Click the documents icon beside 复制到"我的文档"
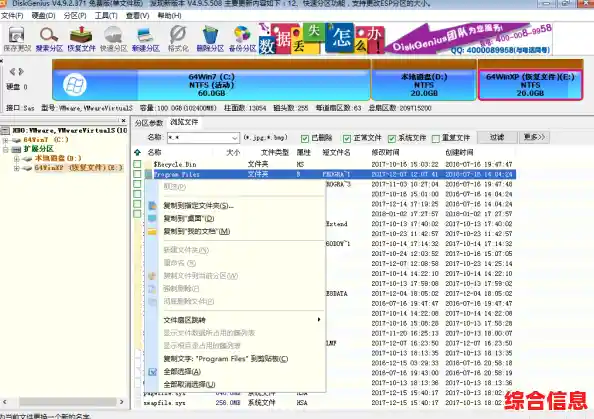Screen dimensions: 594x419 coord(152,231)
